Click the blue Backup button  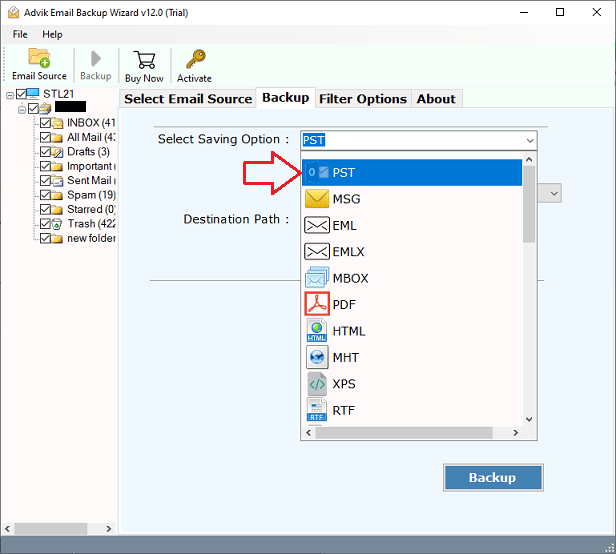point(493,477)
